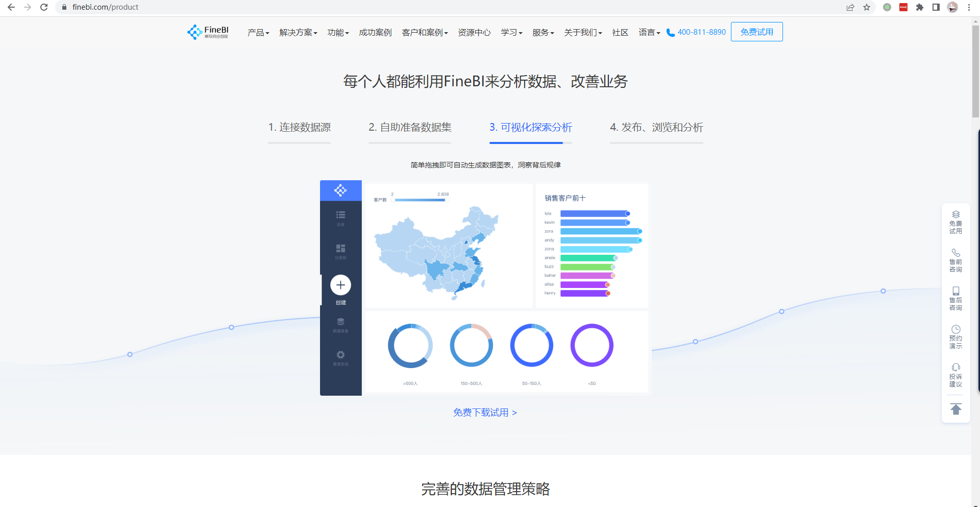Click the FineBI logo
Image resolution: width=980 pixels, height=507 pixels.
point(208,32)
